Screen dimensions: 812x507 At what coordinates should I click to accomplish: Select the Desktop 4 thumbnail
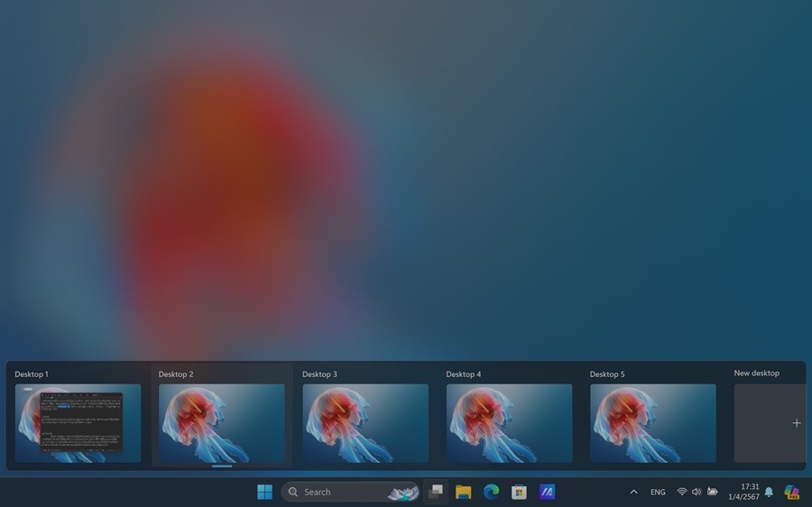509,423
